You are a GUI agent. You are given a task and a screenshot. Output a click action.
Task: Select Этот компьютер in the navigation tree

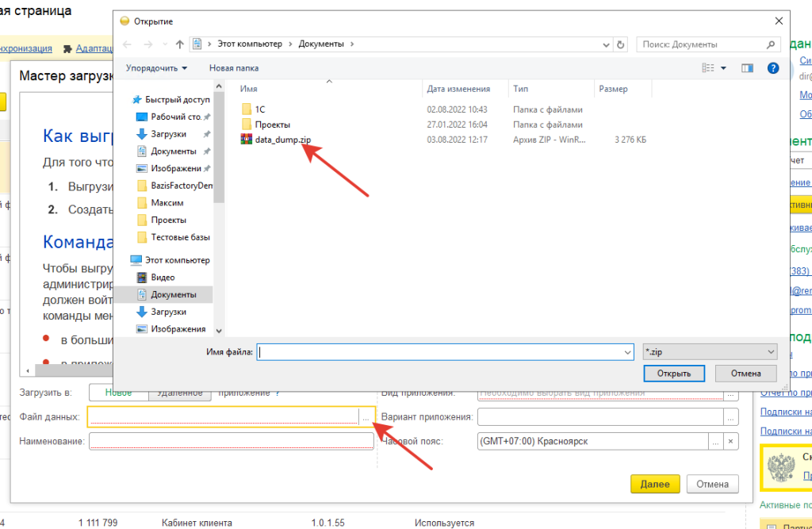pos(170,260)
